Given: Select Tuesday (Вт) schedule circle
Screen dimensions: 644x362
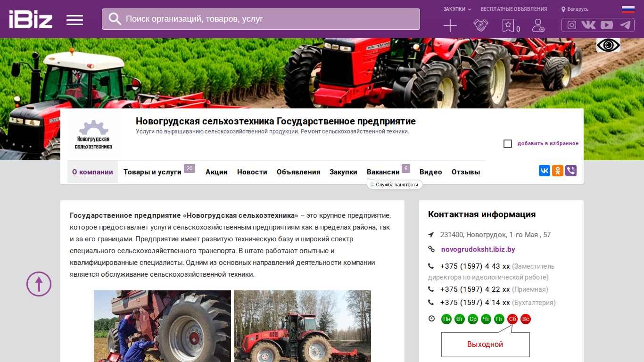Looking at the screenshot, I should [460, 319].
